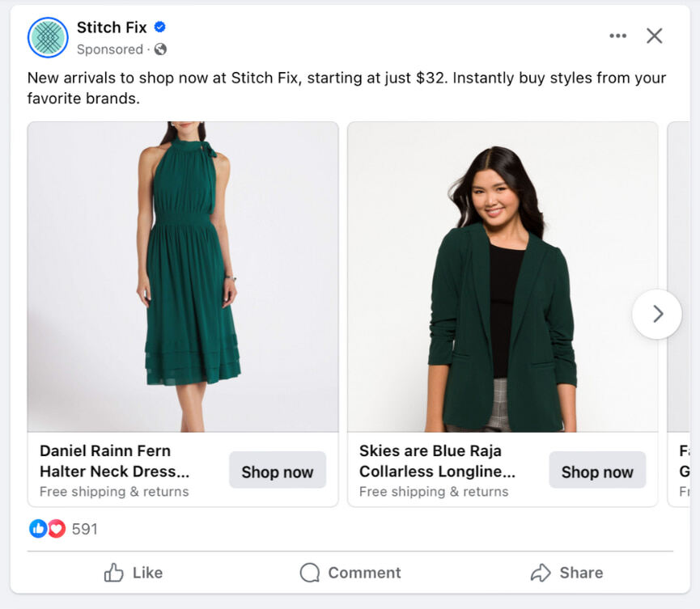Click the Like thumbs-up icon below the post

click(113, 573)
